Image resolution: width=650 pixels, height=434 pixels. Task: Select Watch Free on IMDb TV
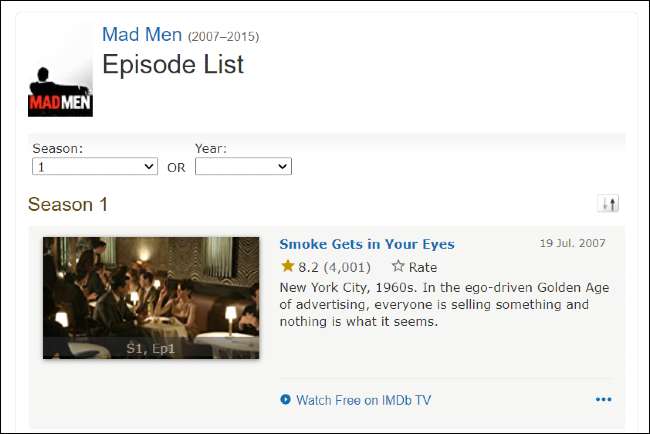pos(364,400)
